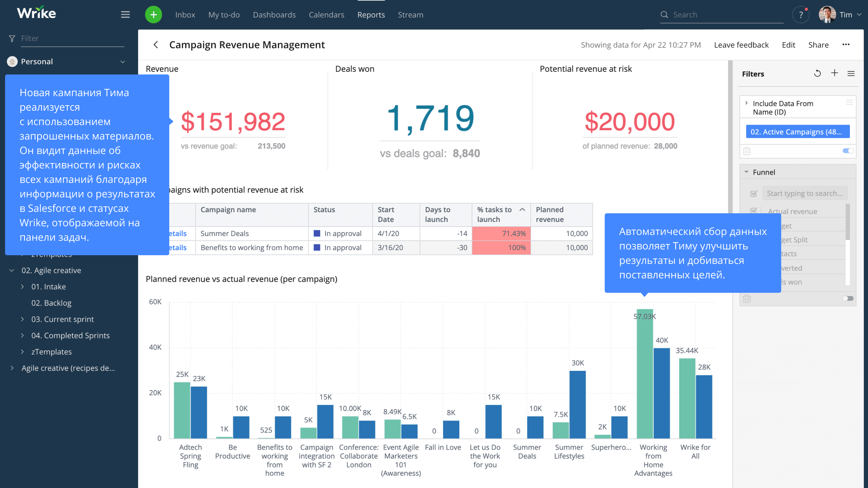
Task: Open the Tim account dropdown arrow
Action: click(859, 14)
